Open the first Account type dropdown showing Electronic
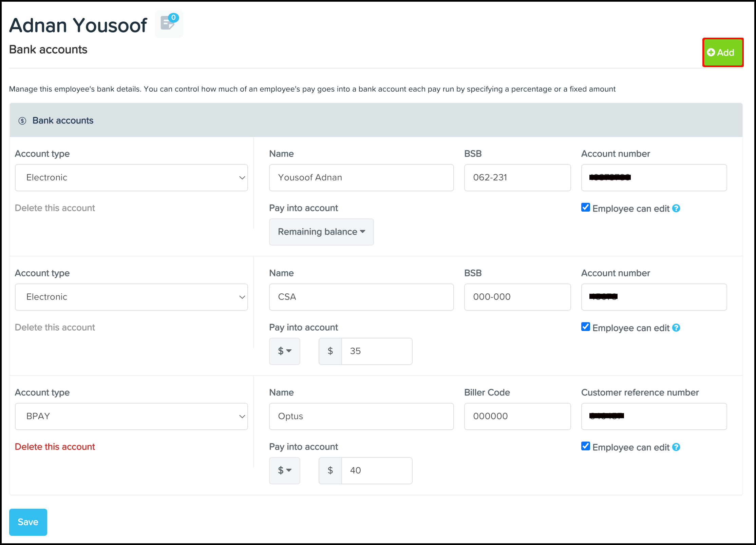The image size is (756, 545). coord(131,177)
